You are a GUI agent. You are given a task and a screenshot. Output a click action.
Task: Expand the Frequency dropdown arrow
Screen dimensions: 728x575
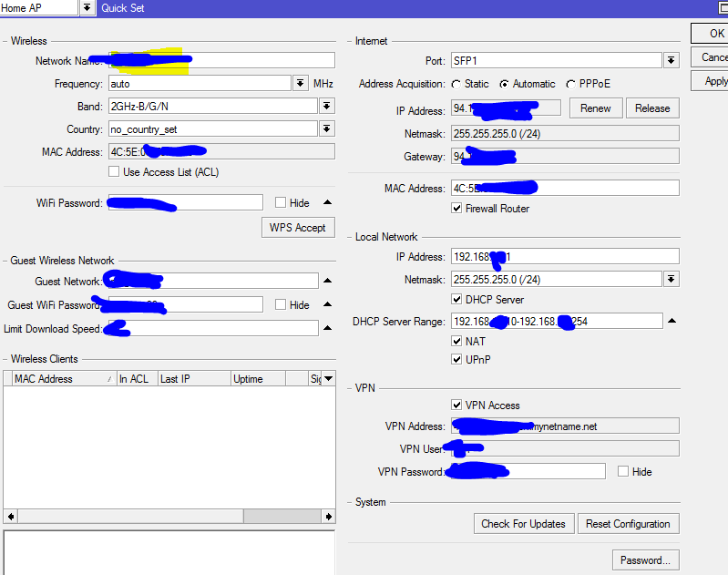(300, 83)
